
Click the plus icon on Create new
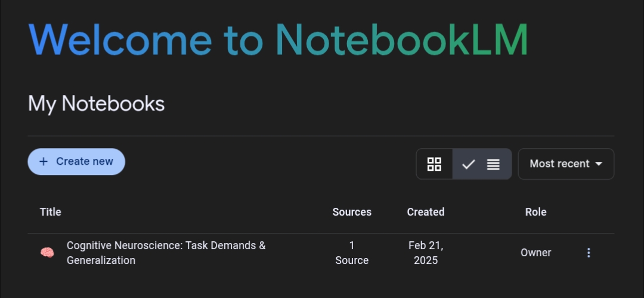(x=44, y=162)
